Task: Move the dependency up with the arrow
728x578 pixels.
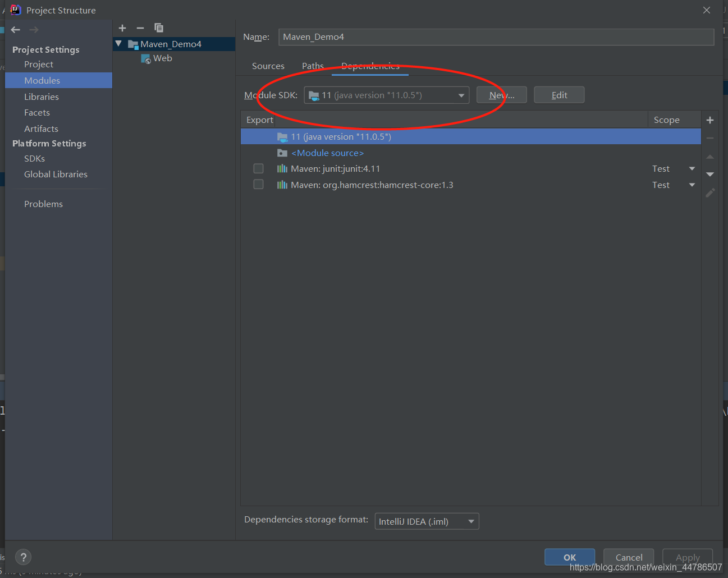Action: point(710,157)
